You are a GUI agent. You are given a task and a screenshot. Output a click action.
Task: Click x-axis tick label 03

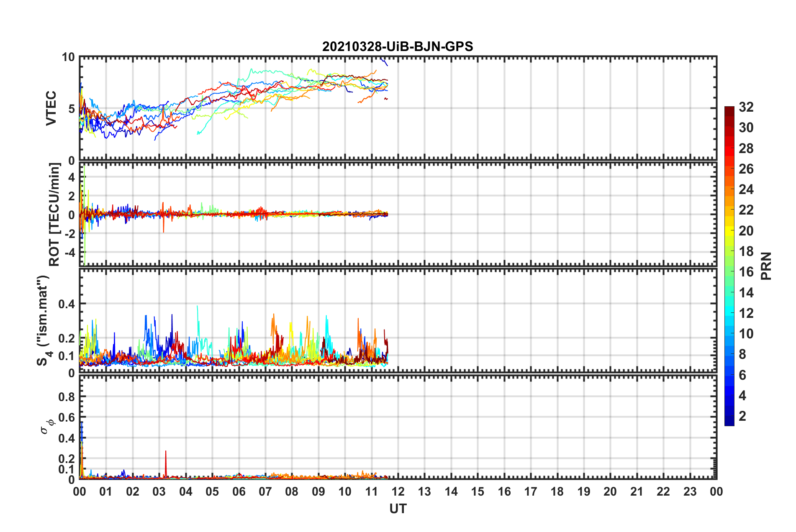[159, 491]
